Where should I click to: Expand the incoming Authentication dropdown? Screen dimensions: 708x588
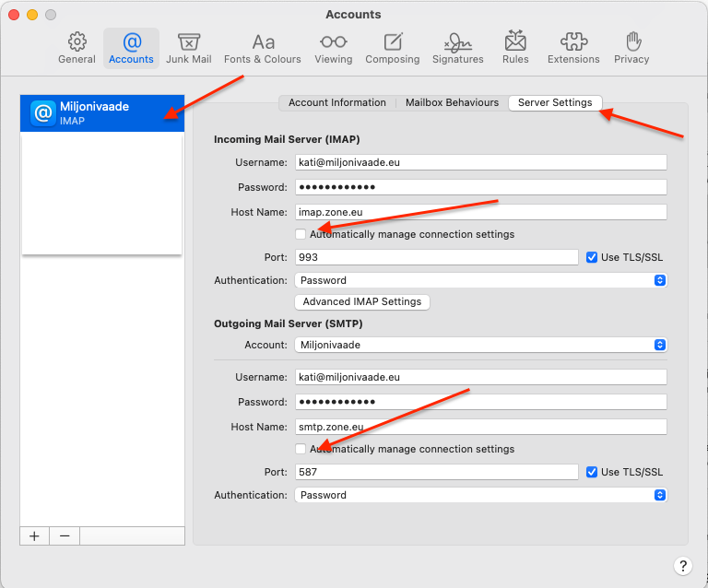480,280
